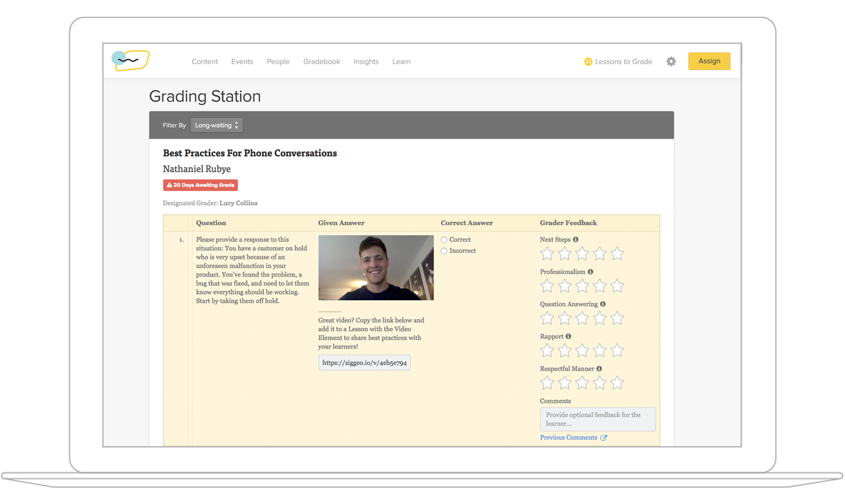Screen dimensions: 845x504
Task: Click the learner's video response thumbnail
Action: pyautogui.click(x=376, y=267)
